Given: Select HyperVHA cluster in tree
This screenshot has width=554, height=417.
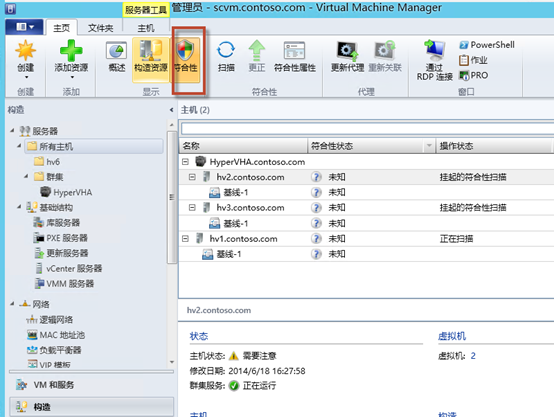Looking at the screenshot, I should tap(66, 192).
